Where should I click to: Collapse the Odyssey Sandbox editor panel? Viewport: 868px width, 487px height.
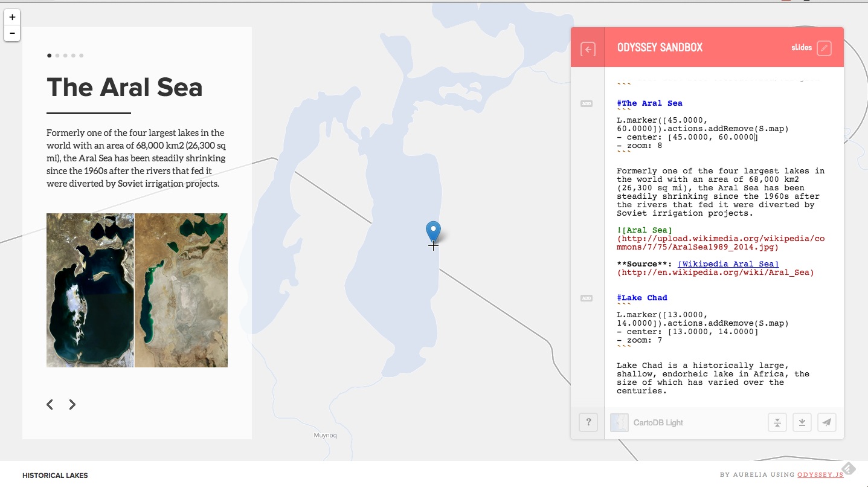588,50
